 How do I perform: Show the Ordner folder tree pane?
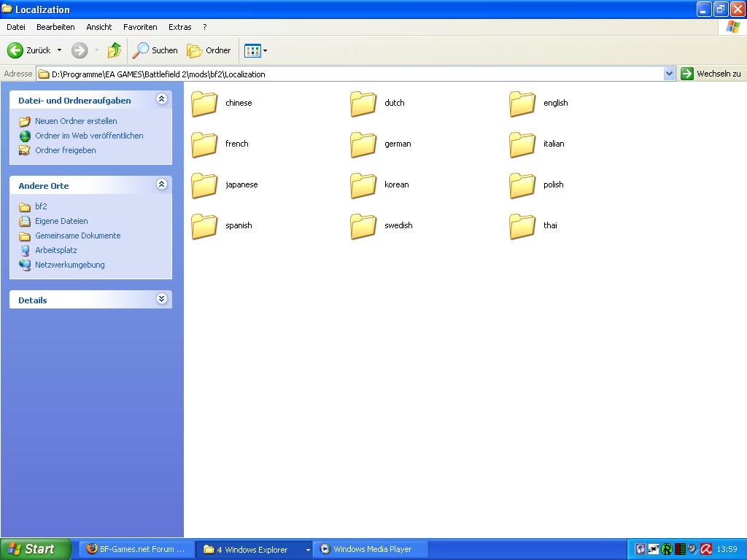209,50
